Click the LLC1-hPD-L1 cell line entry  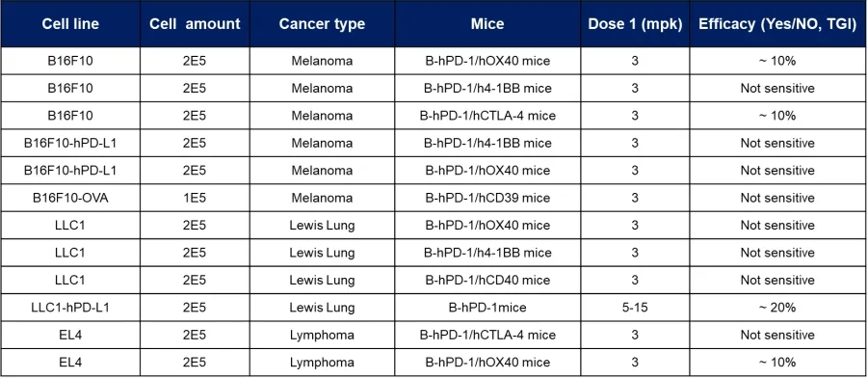pyautogui.click(x=70, y=308)
